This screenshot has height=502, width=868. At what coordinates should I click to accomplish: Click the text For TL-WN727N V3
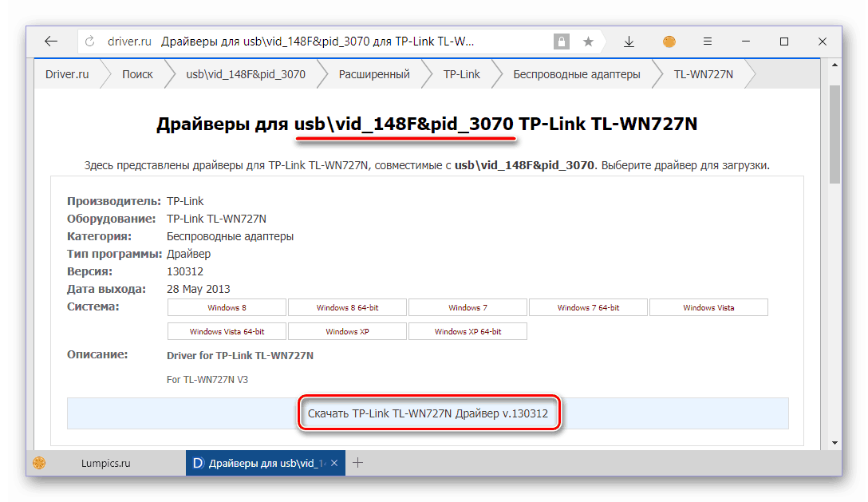click(x=207, y=380)
